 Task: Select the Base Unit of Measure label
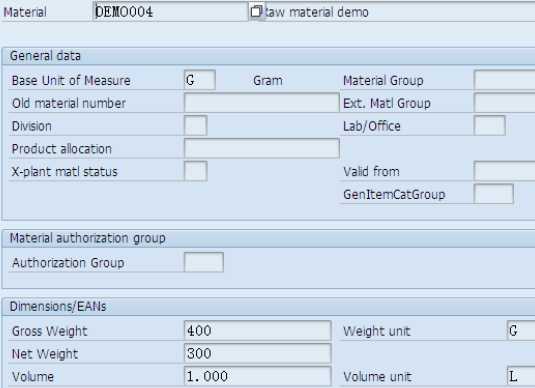coord(71,81)
